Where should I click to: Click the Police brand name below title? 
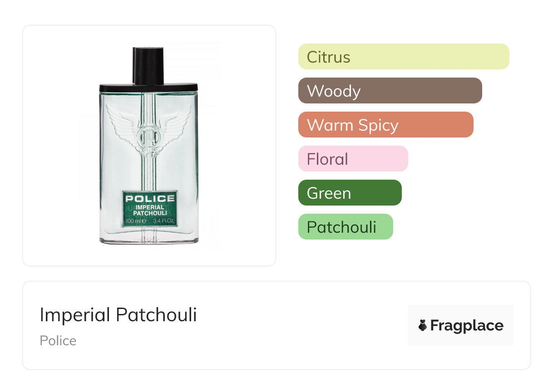pyautogui.click(x=58, y=341)
